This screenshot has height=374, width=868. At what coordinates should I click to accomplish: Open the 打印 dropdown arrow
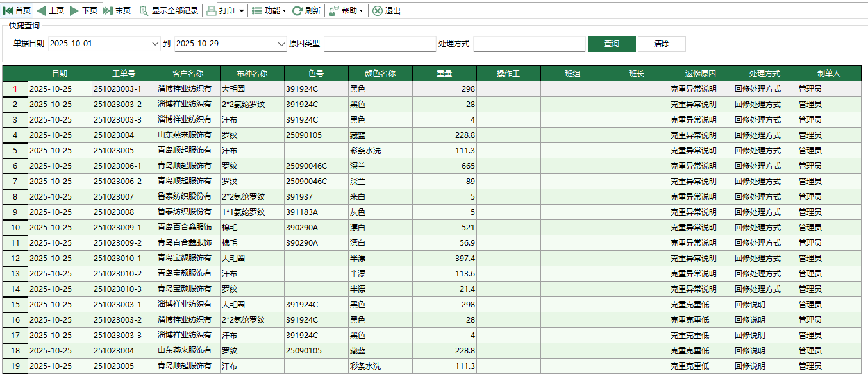[241, 10]
